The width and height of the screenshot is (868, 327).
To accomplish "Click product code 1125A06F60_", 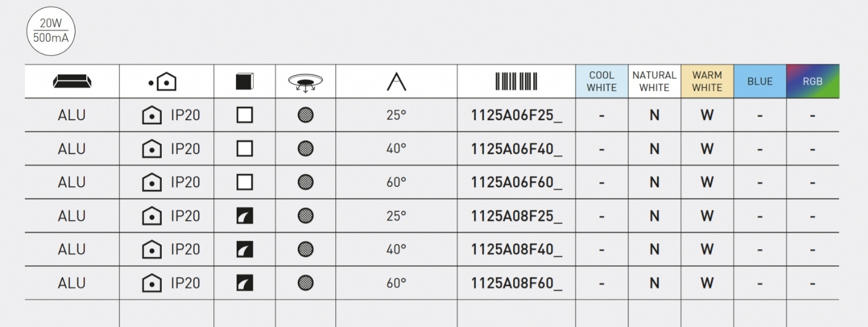I will tap(516, 183).
